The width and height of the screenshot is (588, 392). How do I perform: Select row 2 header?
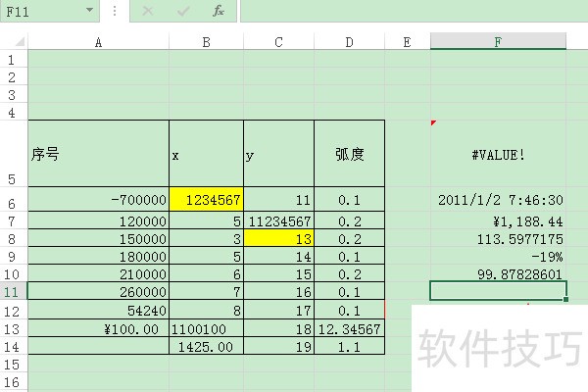pos(12,76)
